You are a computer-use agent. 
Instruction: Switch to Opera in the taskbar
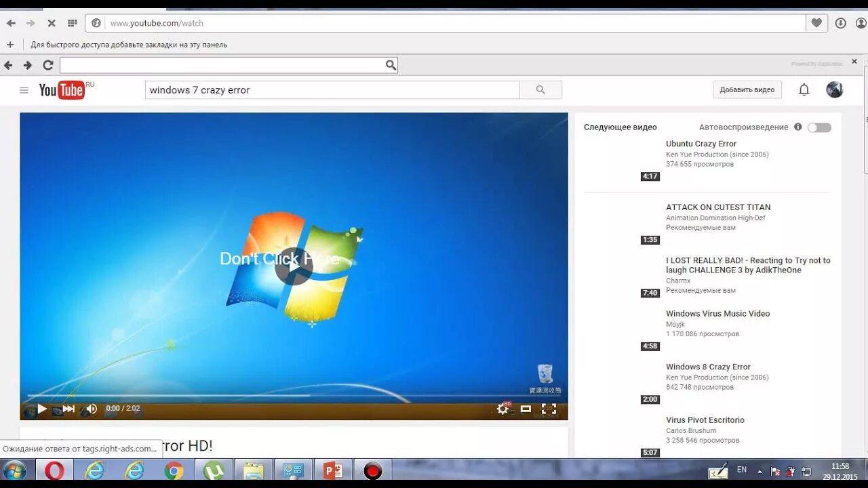[x=54, y=470]
